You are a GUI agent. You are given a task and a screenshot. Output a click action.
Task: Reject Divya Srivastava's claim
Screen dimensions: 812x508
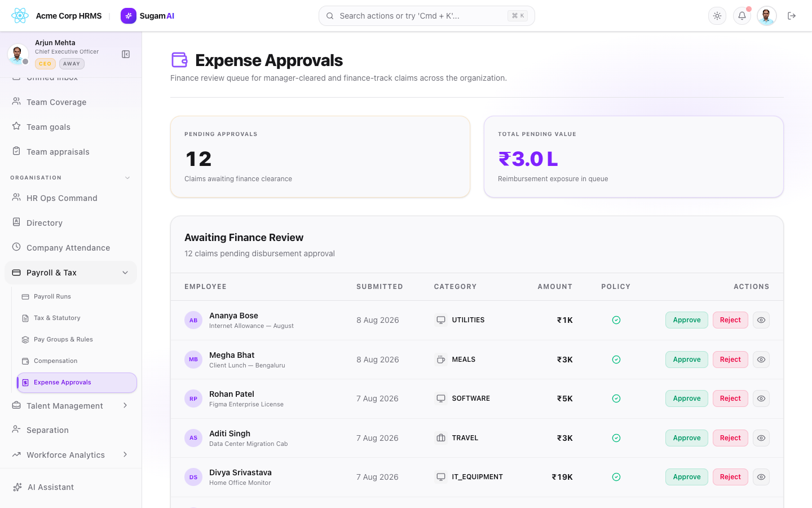(x=730, y=477)
